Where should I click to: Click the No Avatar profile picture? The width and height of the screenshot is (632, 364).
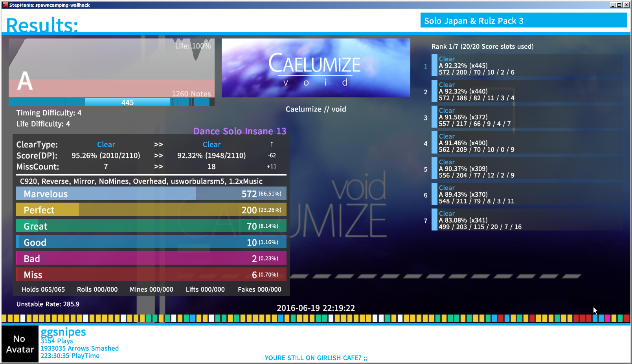(20, 344)
